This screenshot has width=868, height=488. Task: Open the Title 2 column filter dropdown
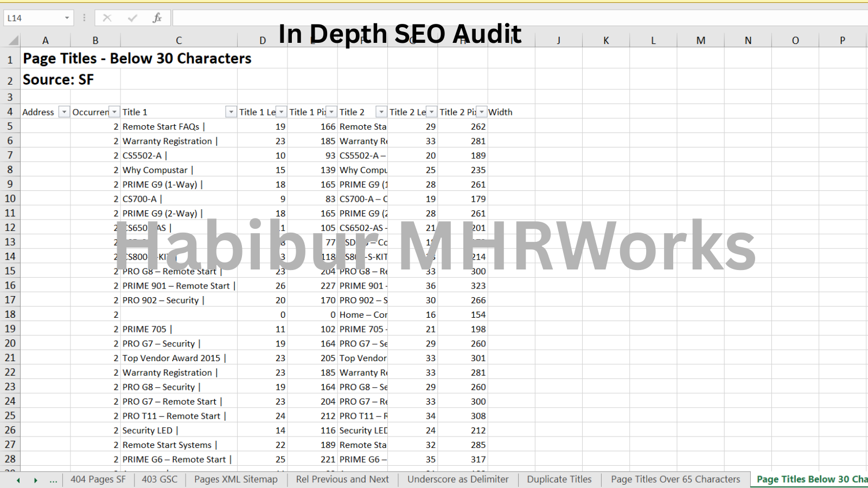tap(381, 112)
